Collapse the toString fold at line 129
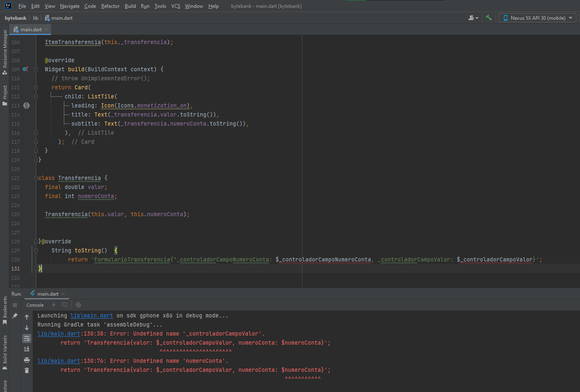The image size is (580, 392). (x=36, y=250)
